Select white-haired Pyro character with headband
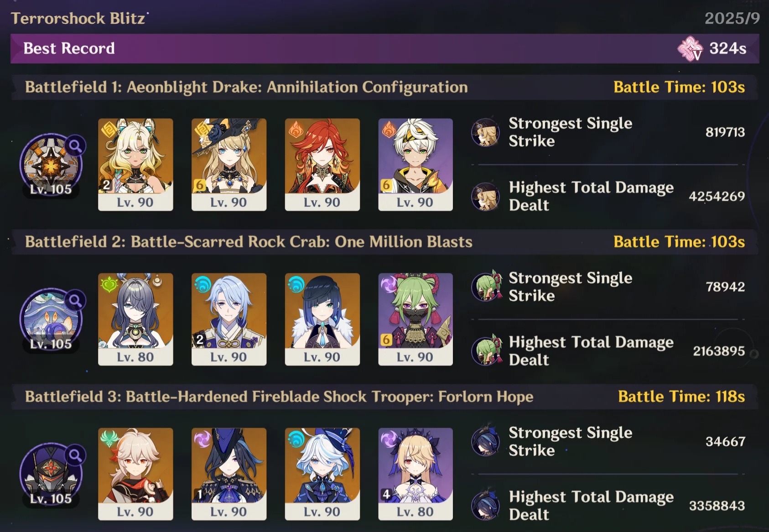This screenshot has height=532, width=769. pos(416,165)
